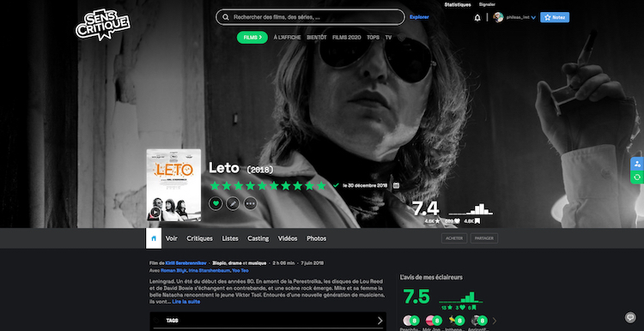Click the tenth rating star for Leto
Image resolution: width=644 pixels, height=331 pixels.
click(321, 186)
